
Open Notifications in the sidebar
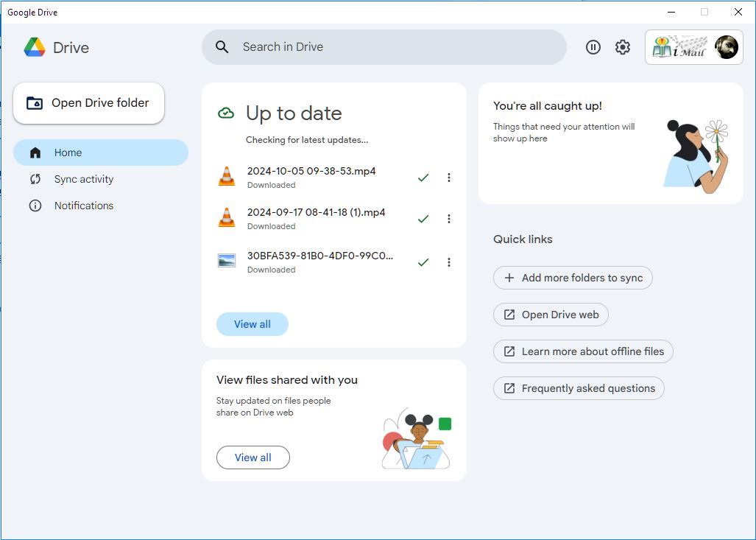click(x=101, y=206)
